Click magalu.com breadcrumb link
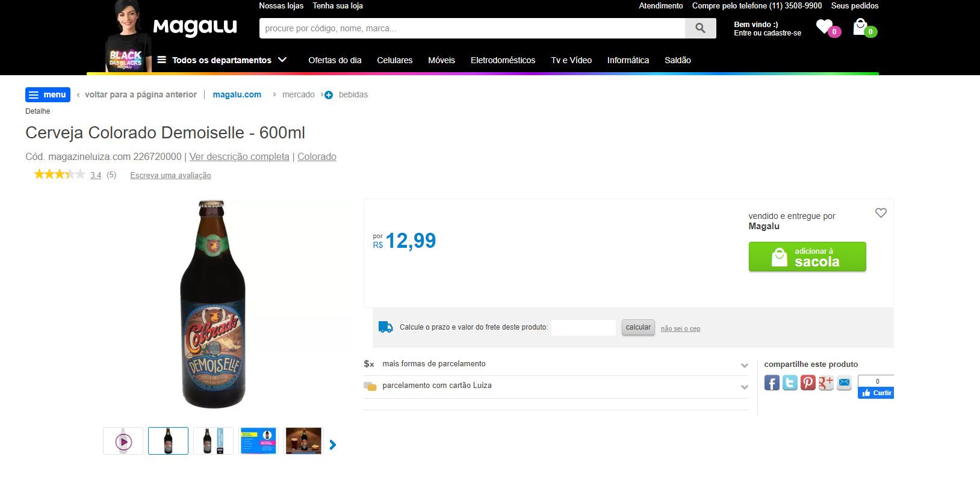Viewport: 980px width, 483px height. (x=237, y=95)
